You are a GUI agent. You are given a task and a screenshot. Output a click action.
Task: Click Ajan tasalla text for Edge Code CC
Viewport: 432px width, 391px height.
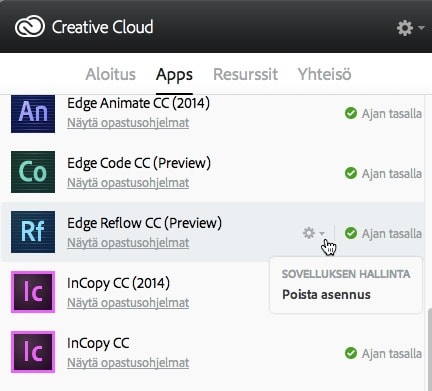click(392, 174)
